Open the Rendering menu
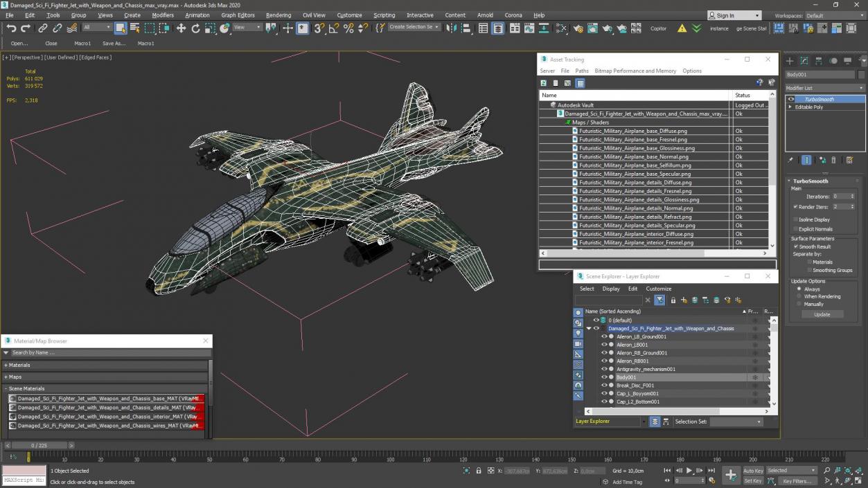 click(278, 15)
